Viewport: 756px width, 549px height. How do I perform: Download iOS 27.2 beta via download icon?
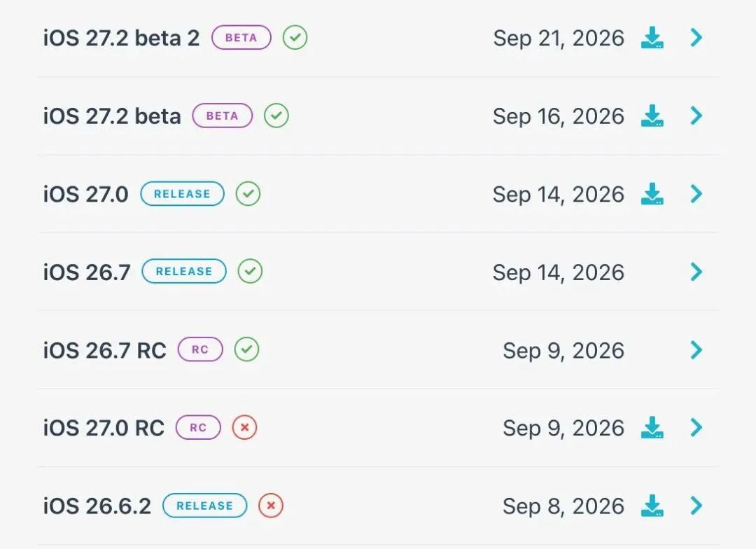(652, 116)
